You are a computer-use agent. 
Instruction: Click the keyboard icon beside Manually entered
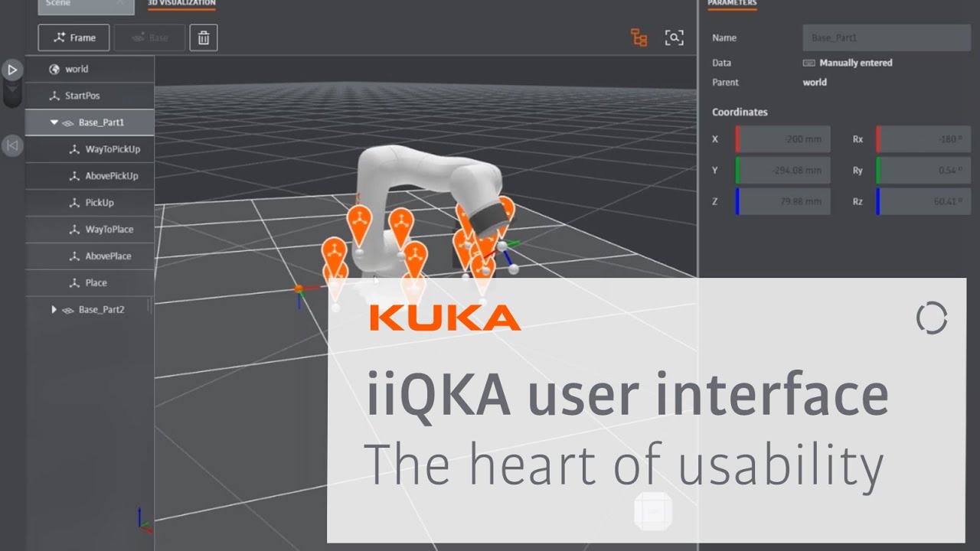click(x=808, y=63)
